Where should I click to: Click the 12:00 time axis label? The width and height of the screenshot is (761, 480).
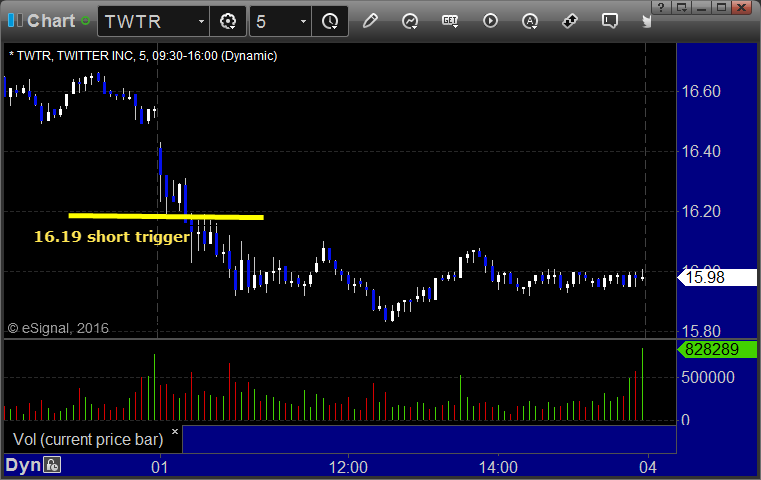(x=348, y=467)
